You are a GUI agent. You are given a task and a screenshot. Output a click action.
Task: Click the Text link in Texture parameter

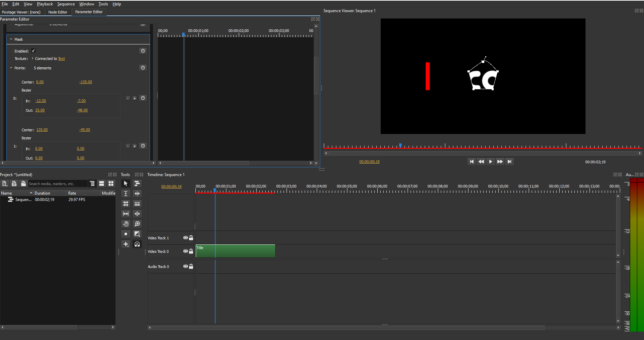click(61, 58)
